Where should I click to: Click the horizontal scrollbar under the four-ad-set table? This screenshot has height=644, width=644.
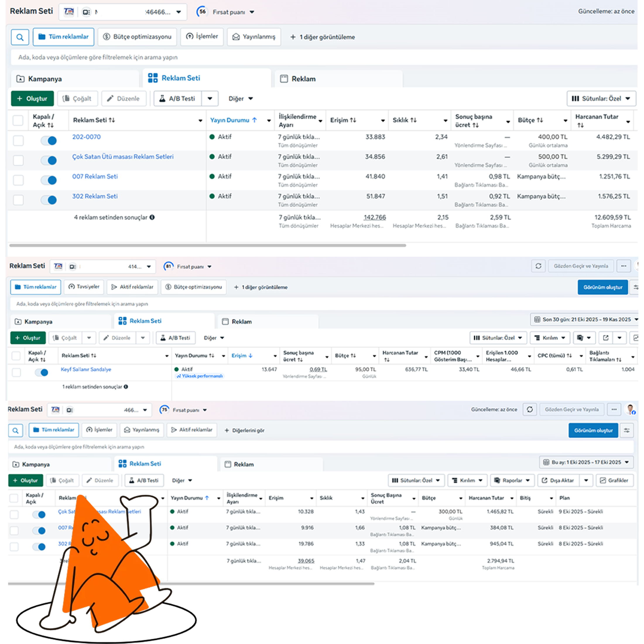[207, 245]
